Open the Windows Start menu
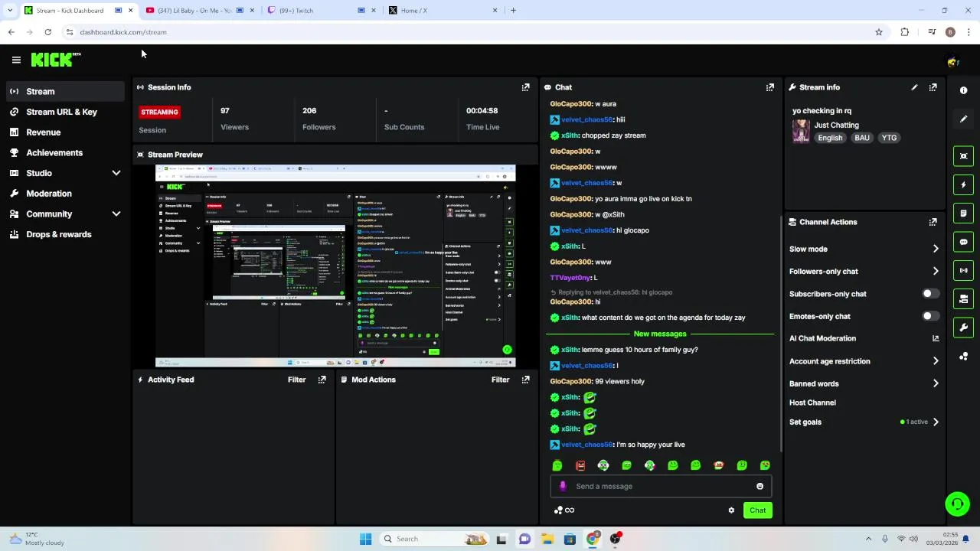The image size is (980, 551). (365, 539)
